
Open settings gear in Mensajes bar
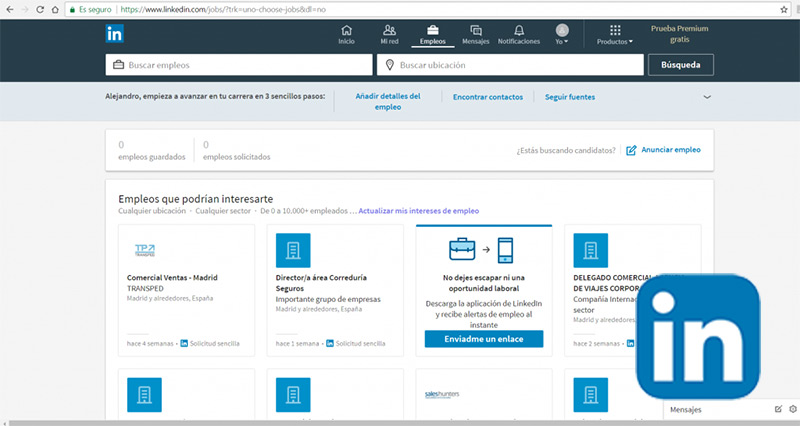(792, 410)
